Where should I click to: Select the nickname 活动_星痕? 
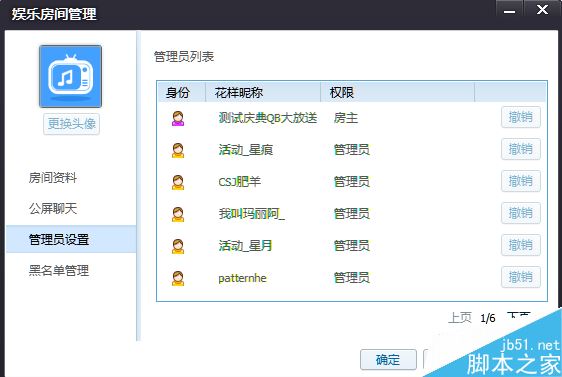pyautogui.click(x=246, y=150)
